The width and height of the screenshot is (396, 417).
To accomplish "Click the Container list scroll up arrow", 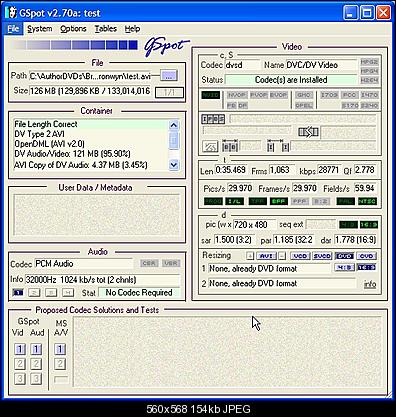I will (174, 126).
